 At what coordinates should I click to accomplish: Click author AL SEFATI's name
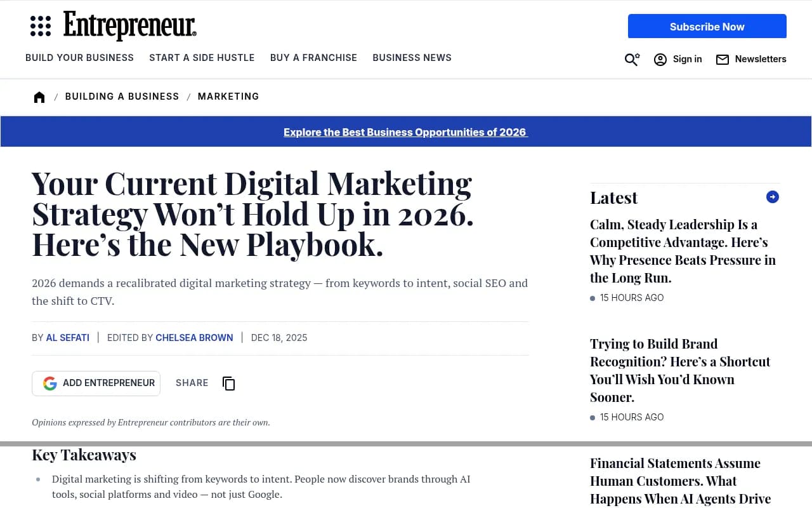pos(67,337)
